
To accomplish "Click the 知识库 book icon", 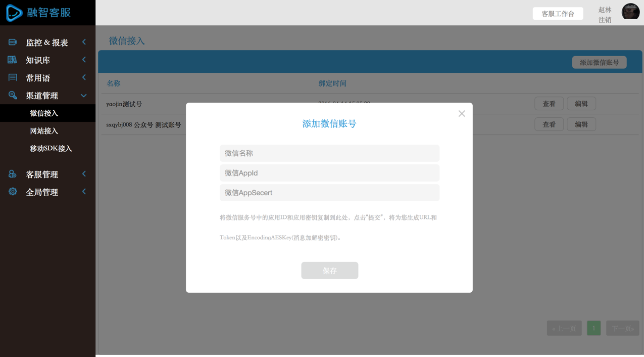I will (x=13, y=60).
